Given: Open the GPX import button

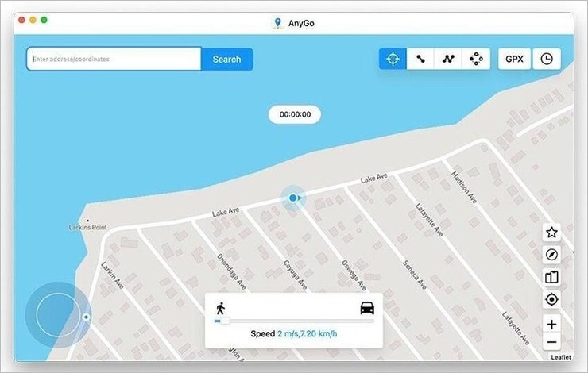Looking at the screenshot, I should (x=514, y=59).
